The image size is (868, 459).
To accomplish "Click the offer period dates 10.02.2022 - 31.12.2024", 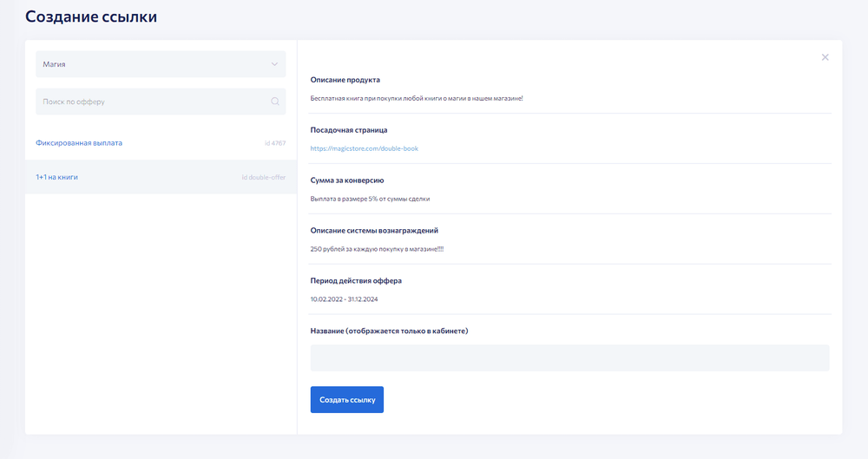I will 344,298.
